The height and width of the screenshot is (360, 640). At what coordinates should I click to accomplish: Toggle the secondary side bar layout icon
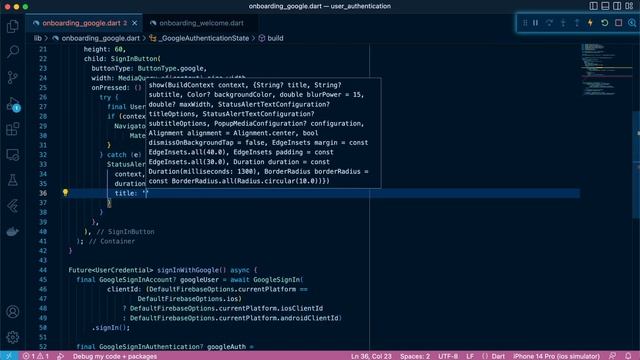[x=617, y=6]
